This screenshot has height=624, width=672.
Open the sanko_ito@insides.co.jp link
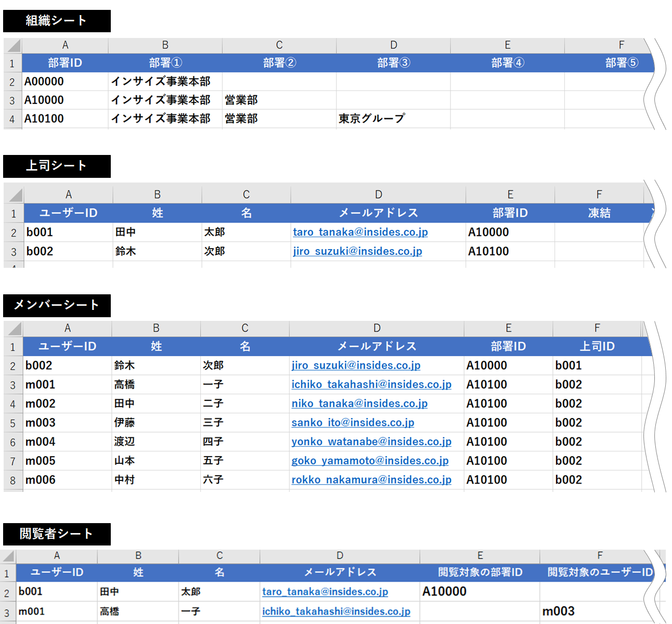[353, 423]
